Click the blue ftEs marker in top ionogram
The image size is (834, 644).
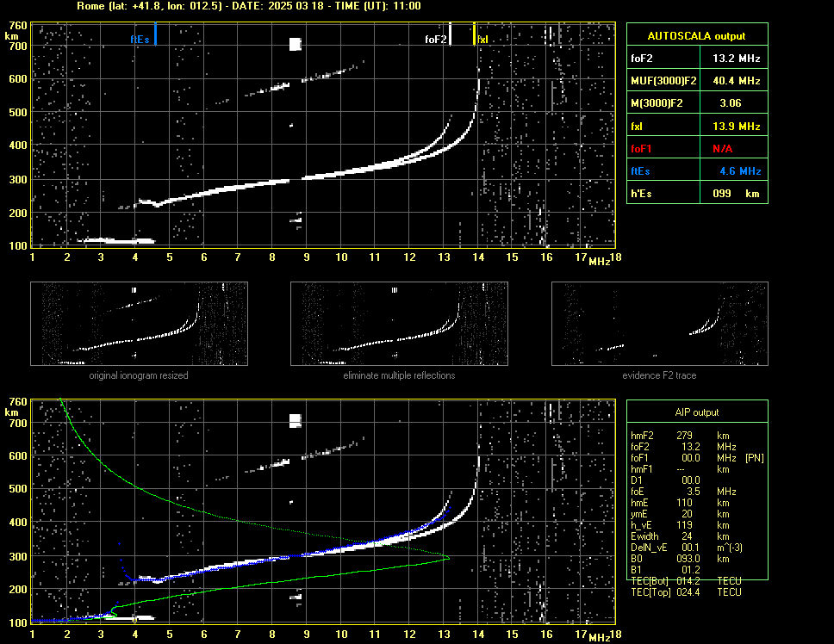coord(155,34)
